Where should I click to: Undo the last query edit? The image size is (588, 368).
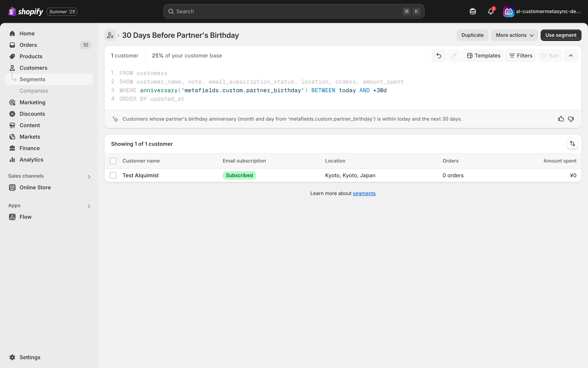[439, 55]
